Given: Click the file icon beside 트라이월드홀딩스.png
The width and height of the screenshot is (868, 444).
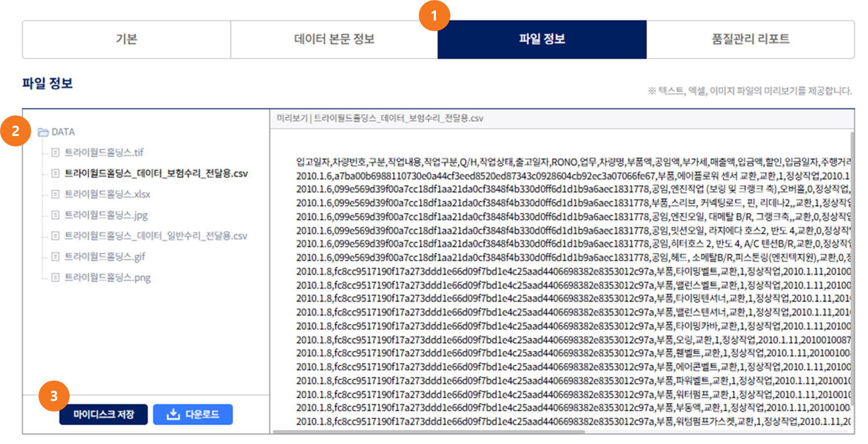Looking at the screenshot, I should [x=55, y=277].
